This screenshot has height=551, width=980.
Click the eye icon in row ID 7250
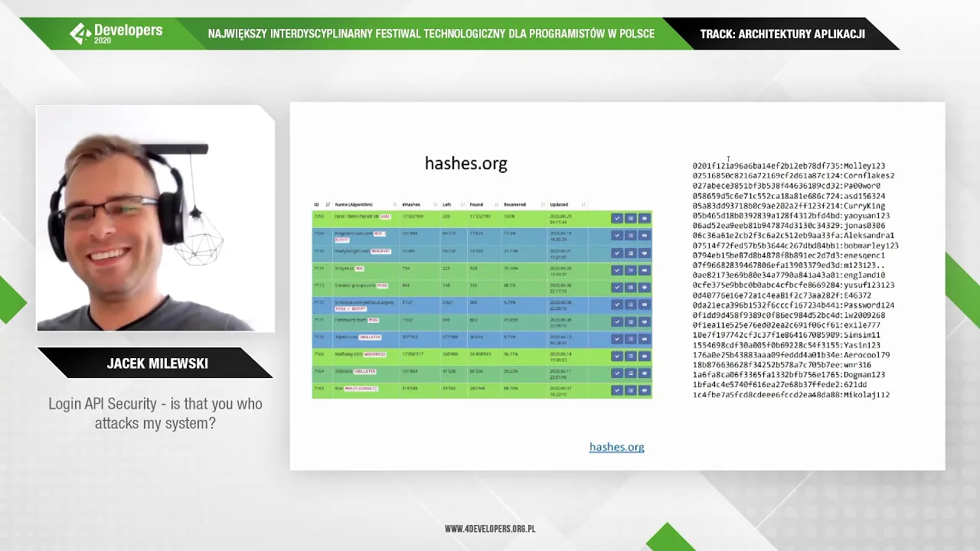(645, 218)
